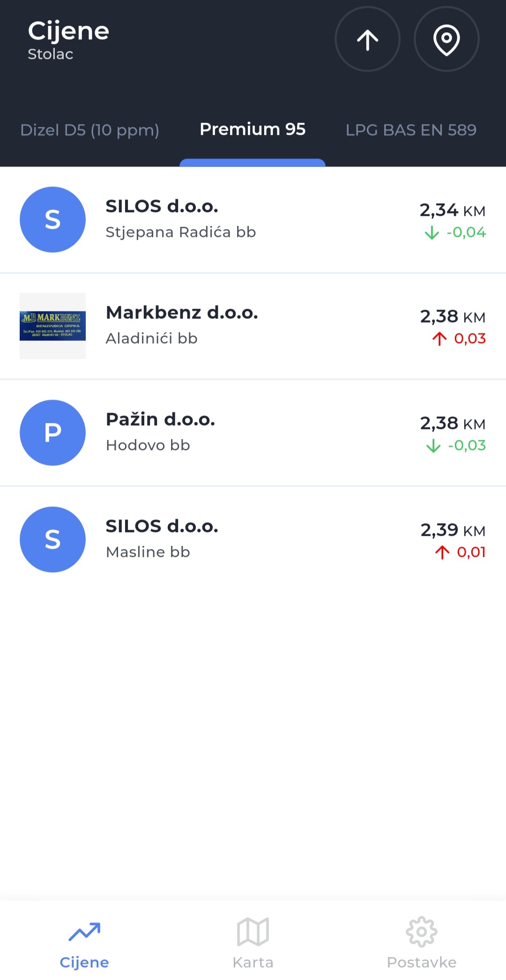This screenshot has height=980, width=506.
Task: Tap the 2,34 KM price
Action: click(452, 210)
